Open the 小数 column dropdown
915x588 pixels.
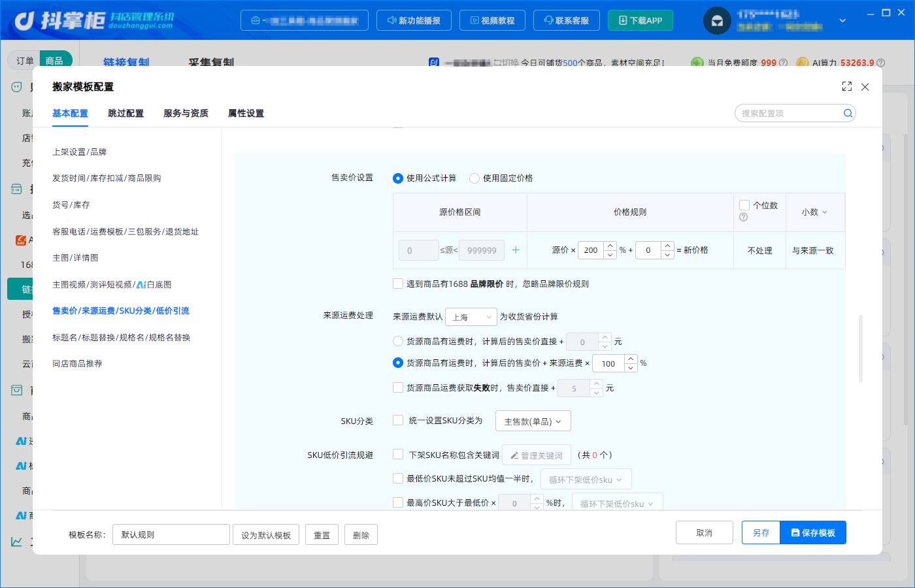(814, 212)
